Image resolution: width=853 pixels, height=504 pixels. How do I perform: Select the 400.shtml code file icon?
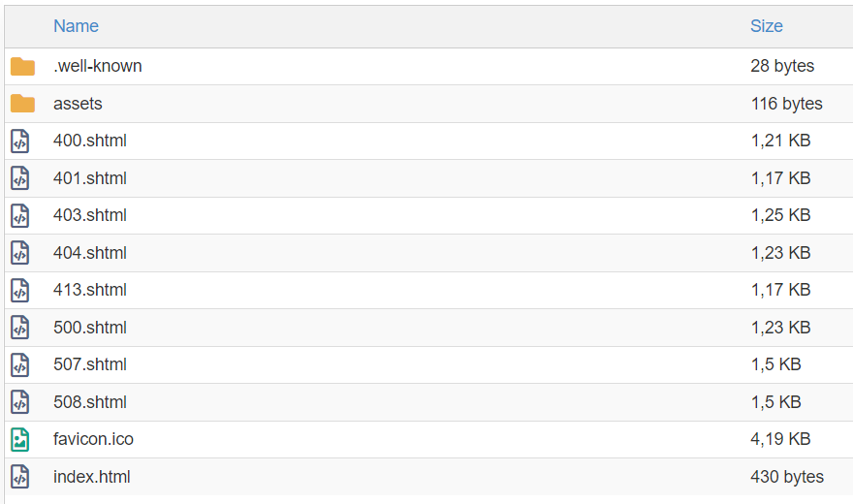pyautogui.click(x=19, y=142)
